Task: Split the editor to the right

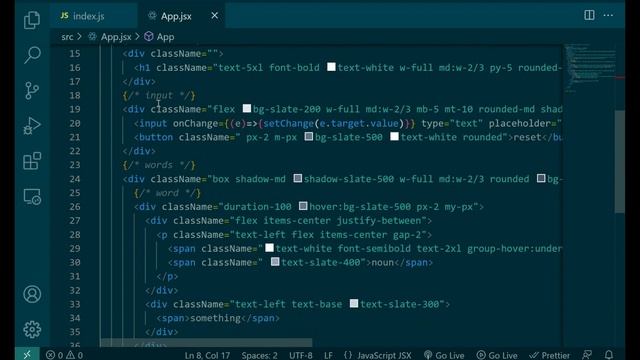Action: 589,15
